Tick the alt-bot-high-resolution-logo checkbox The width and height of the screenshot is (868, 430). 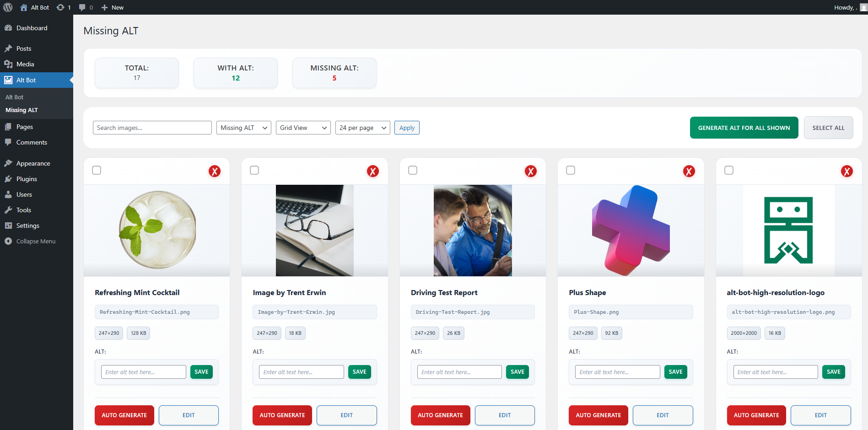click(x=728, y=170)
